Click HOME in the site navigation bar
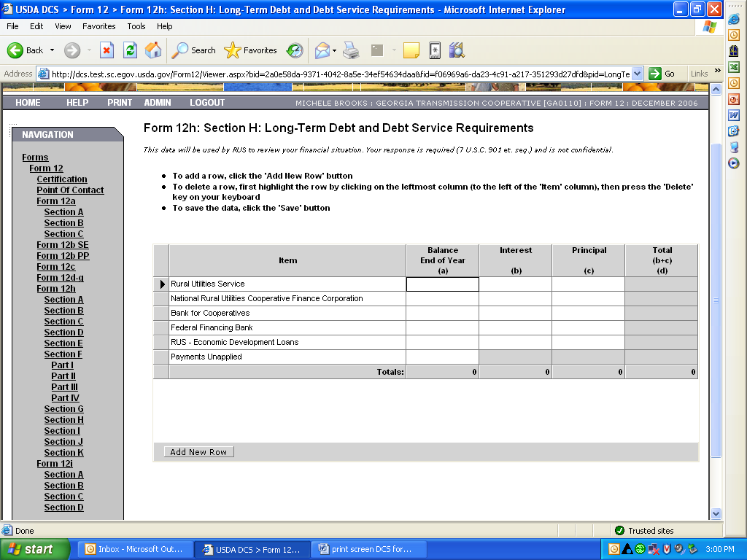The image size is (747, 560). coord(28,102)
